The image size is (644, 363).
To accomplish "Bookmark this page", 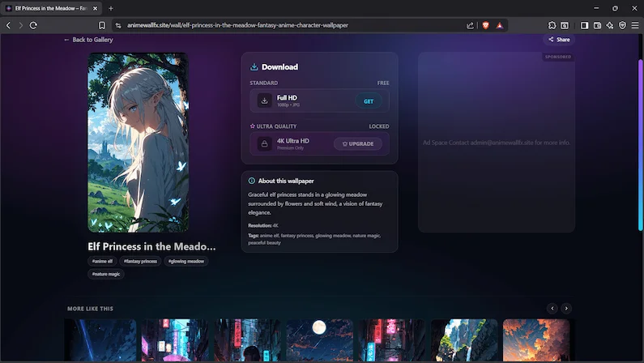I will tap(102, 25).
